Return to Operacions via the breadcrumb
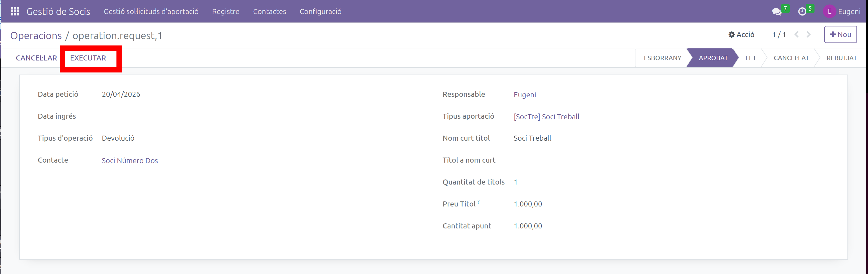Screen dimensions: 868x274 pyautogui.click(x=36, y=35)
